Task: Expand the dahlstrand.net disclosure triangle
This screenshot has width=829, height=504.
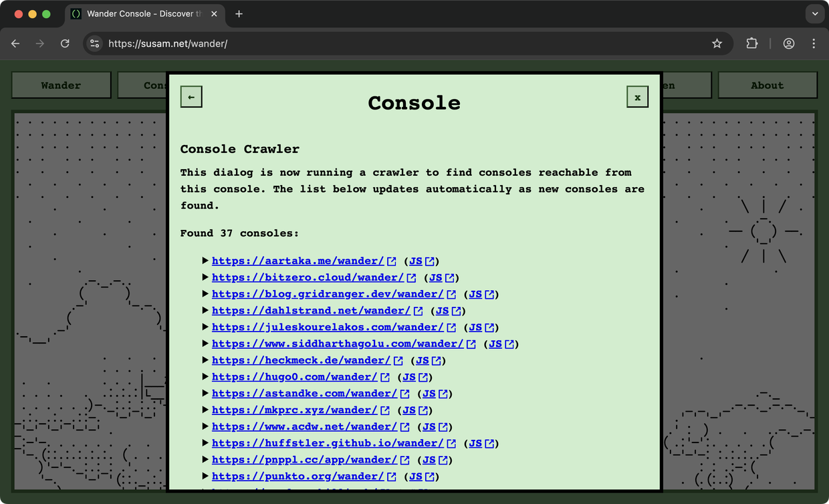Action: pos(205,311)
